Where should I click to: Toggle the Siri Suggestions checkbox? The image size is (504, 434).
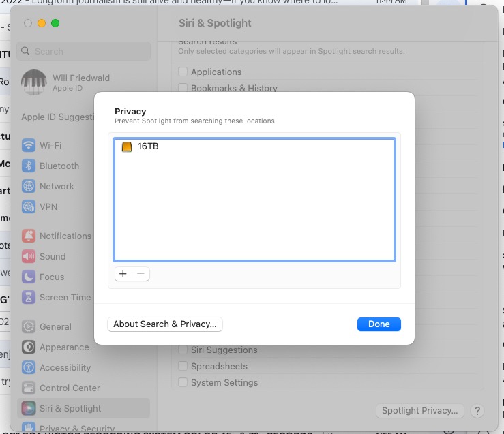point(183,350)
